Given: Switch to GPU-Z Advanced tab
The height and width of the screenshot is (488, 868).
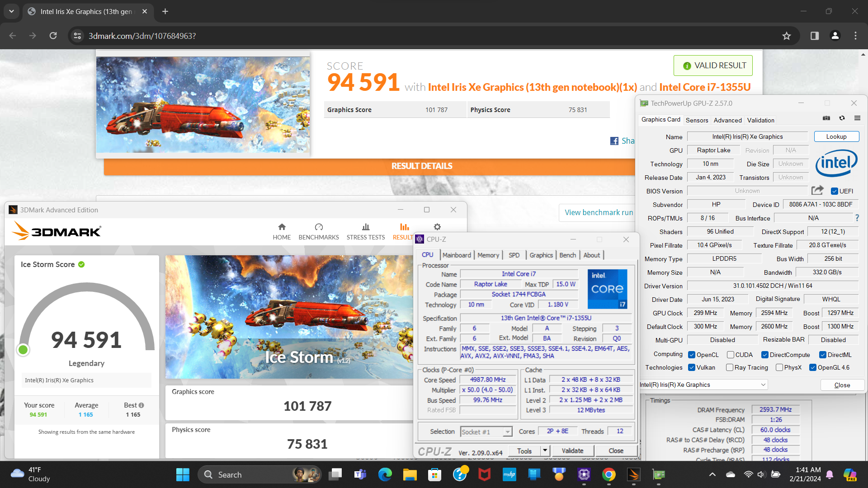Looking at the screenshot, I should [x=727, y=120].
